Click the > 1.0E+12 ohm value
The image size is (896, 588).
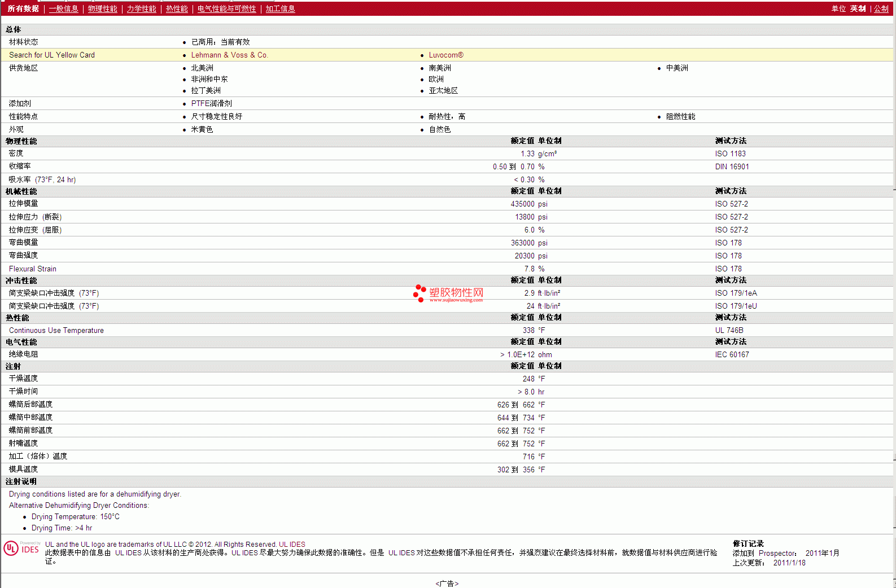[526, 354]
